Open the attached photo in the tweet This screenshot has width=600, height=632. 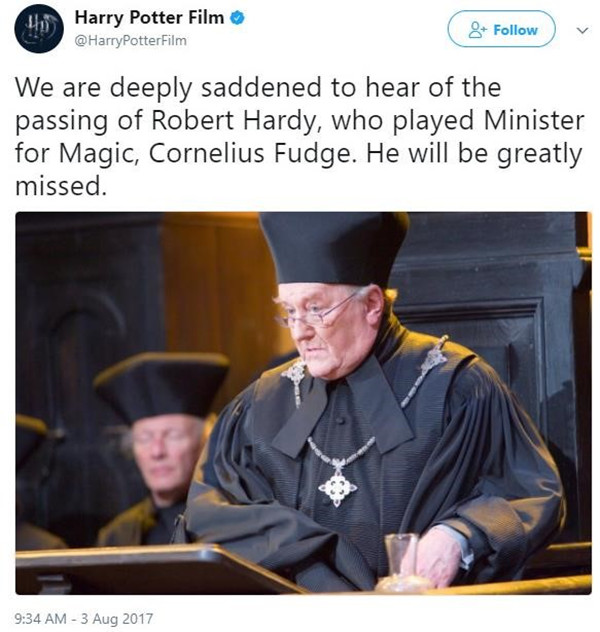303,403
